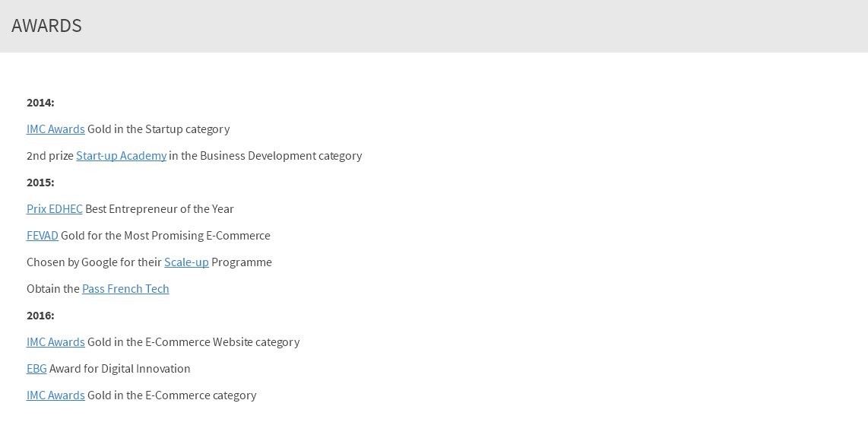Click the 2014 year label

point(40,103)
